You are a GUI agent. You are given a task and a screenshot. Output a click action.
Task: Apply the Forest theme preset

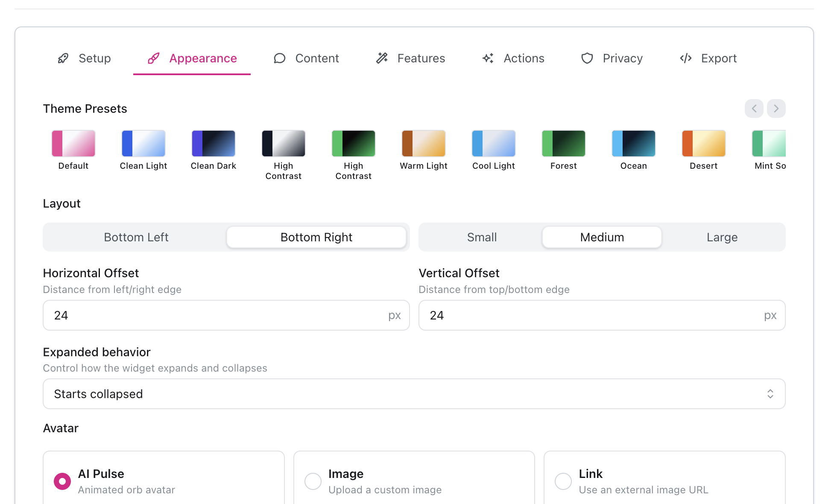(563, 144)
